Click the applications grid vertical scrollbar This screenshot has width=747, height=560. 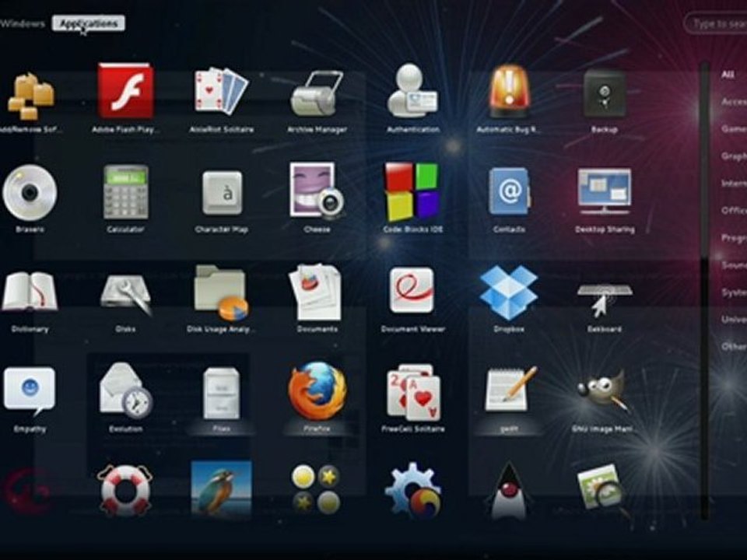coord(704,290)
